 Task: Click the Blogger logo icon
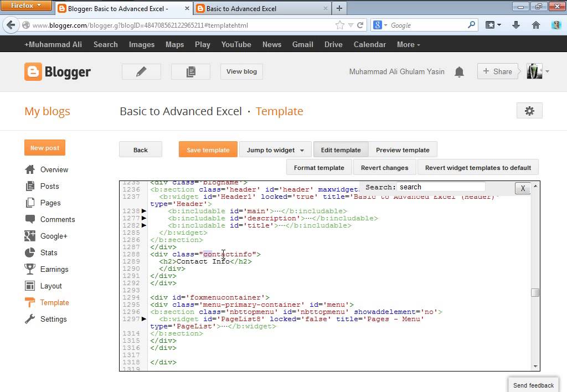[x=33, y=71]
